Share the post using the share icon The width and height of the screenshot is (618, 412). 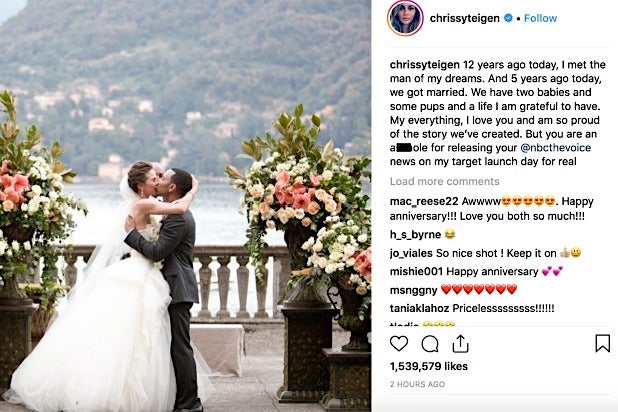click(460, 343)
